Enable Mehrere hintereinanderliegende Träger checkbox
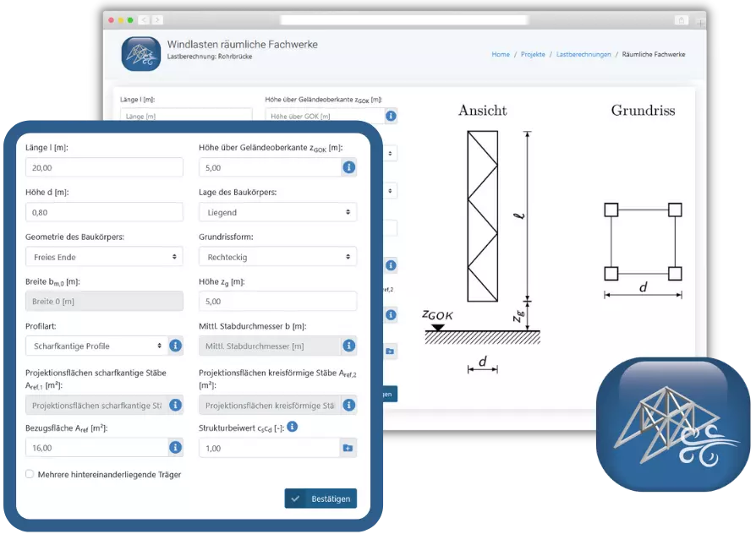The image size is (756, 534). tap(30, 475)
